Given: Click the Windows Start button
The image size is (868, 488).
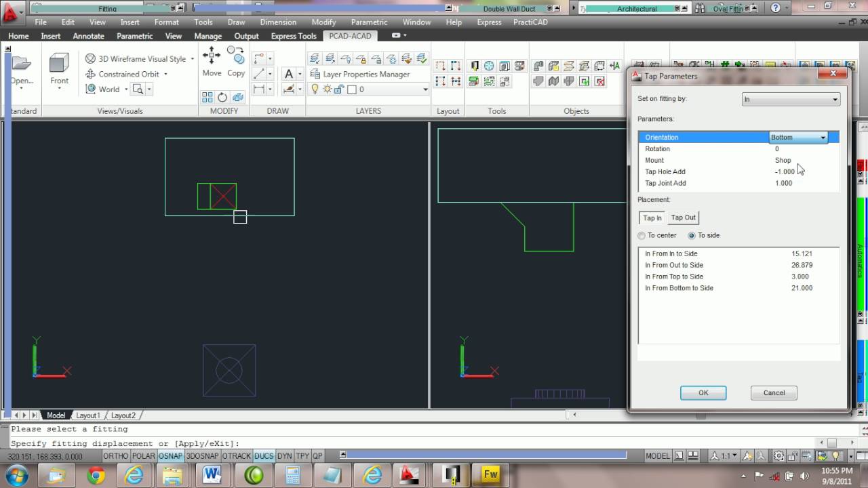Looking at the screenshot, I should (x=16, y=475).
